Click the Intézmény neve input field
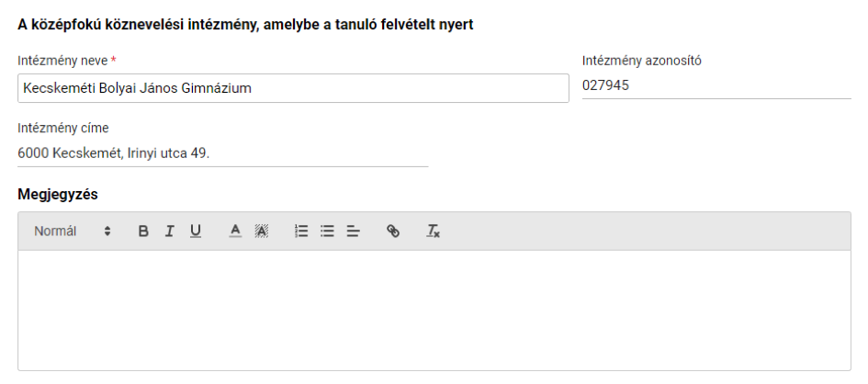The width and height of the screenshot is (868, 384). click(293, 88)
